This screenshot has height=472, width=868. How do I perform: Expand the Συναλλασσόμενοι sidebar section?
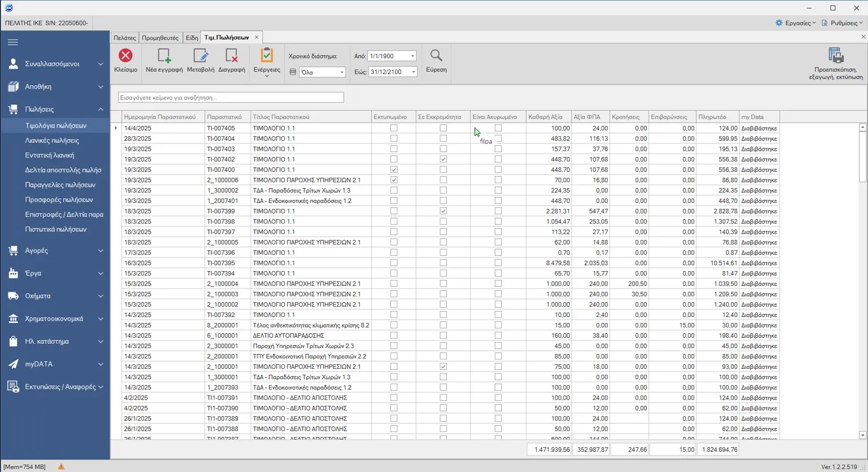pyautogui.click(x=101, y=64)
